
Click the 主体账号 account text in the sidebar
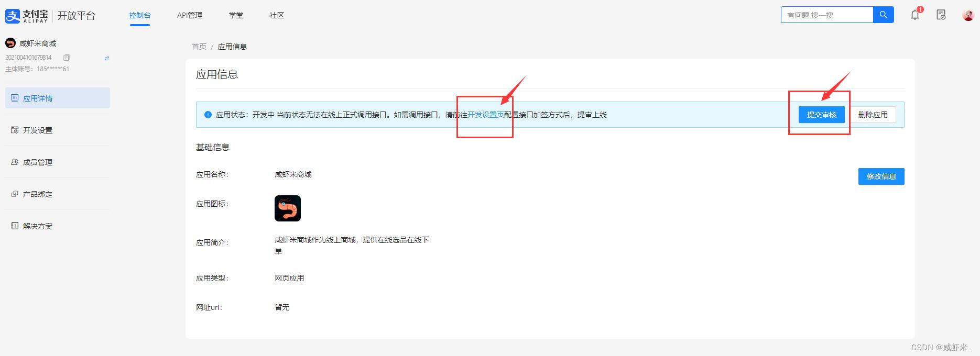coord(37,69)
